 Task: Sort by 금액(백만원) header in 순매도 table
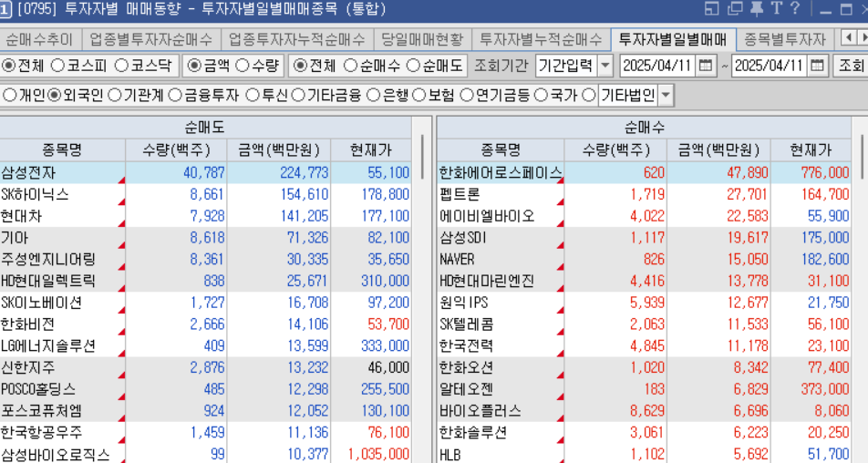(278, 149)
